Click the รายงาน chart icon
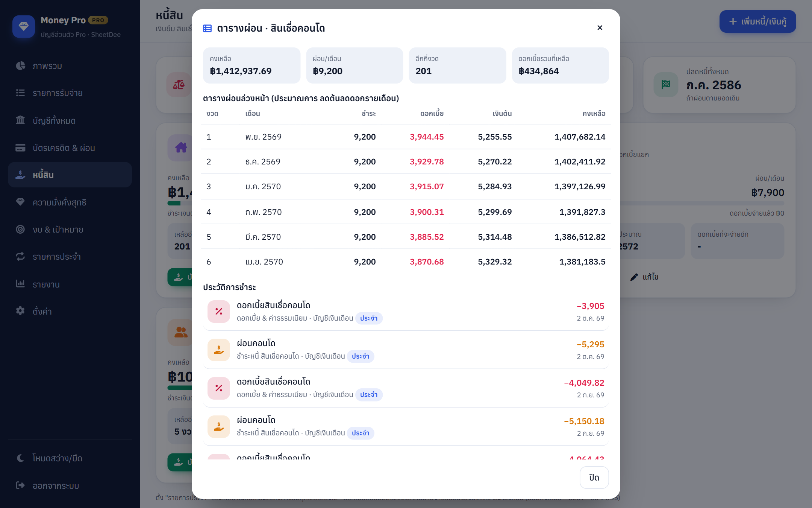The image size is (812, 508). coord(20,284)
